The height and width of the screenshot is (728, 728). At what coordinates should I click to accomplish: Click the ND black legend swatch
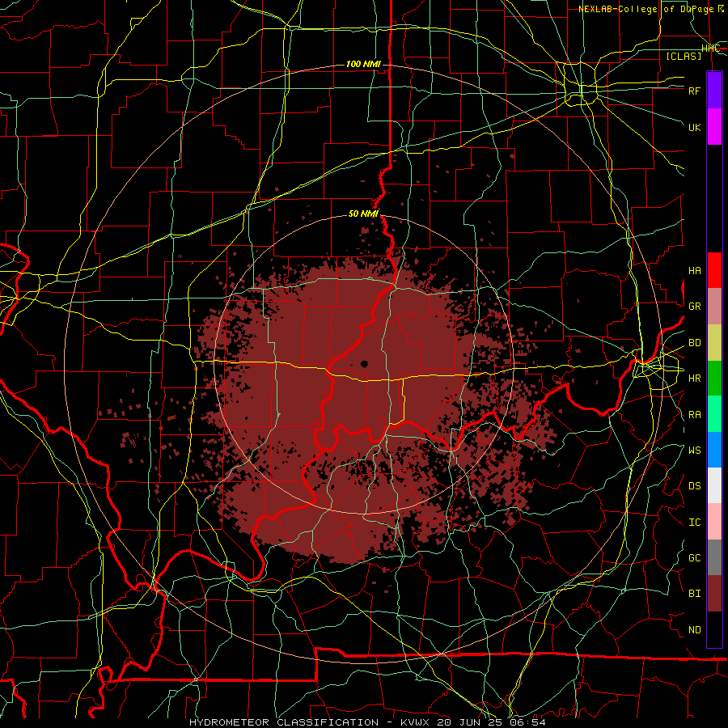coord(714,629)
